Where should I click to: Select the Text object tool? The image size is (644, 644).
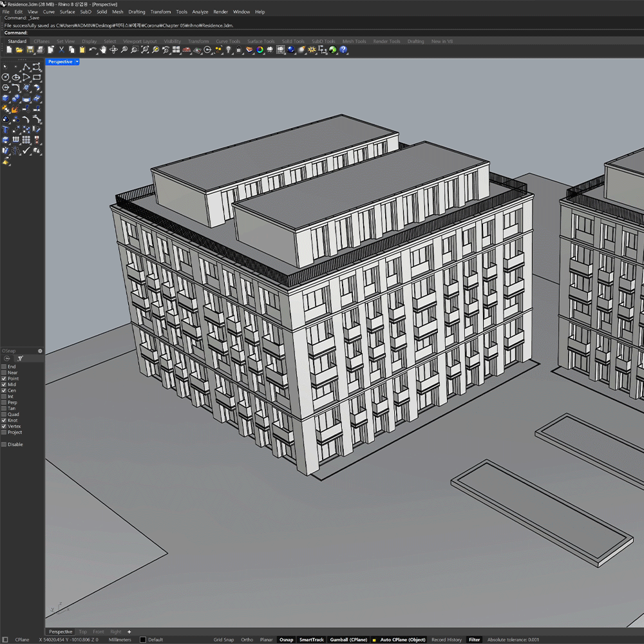[6, 129]
